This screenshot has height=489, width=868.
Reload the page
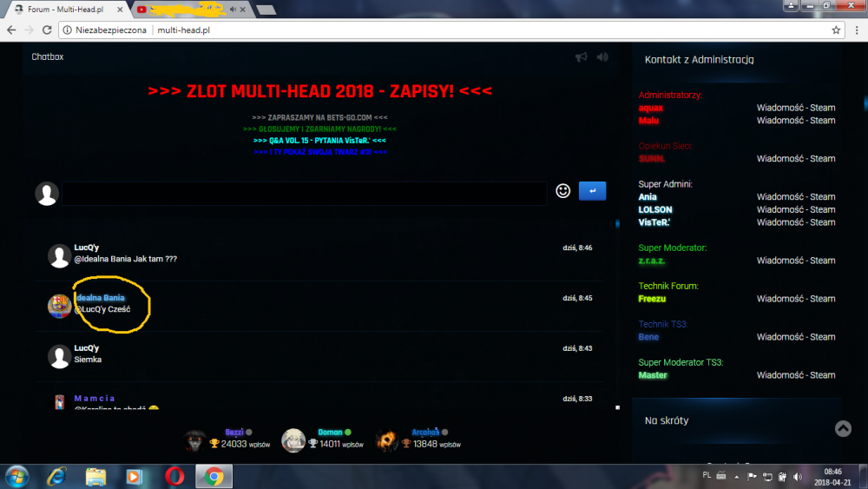pos(47,30)
